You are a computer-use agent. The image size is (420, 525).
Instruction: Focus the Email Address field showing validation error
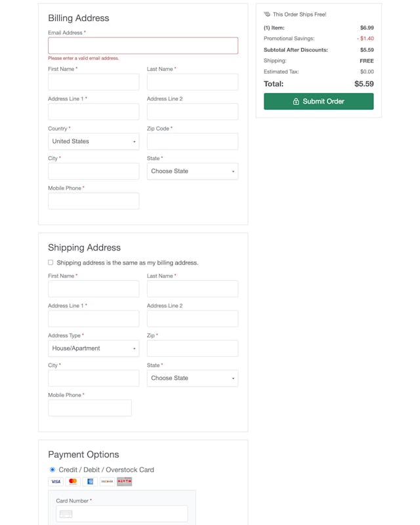pyautogui.click(x=142, y=45)
